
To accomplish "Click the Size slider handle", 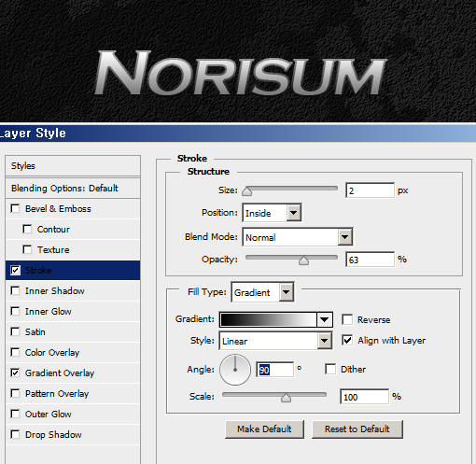I will coord(247,190).
